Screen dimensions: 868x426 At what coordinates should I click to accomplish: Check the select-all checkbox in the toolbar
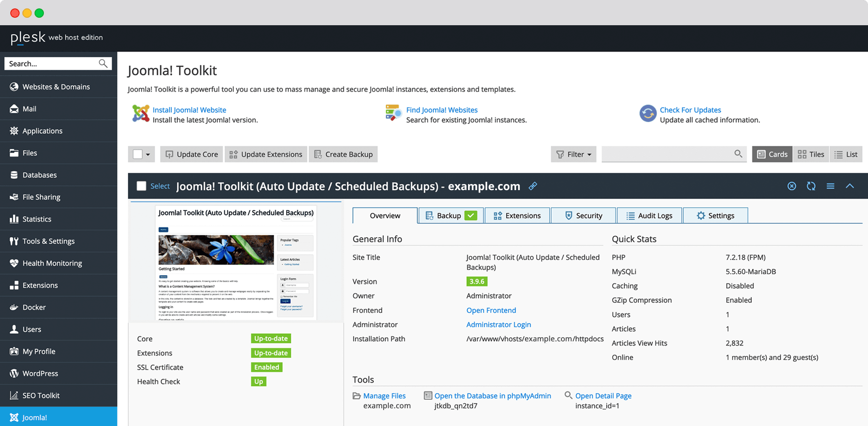coord(137,154)
